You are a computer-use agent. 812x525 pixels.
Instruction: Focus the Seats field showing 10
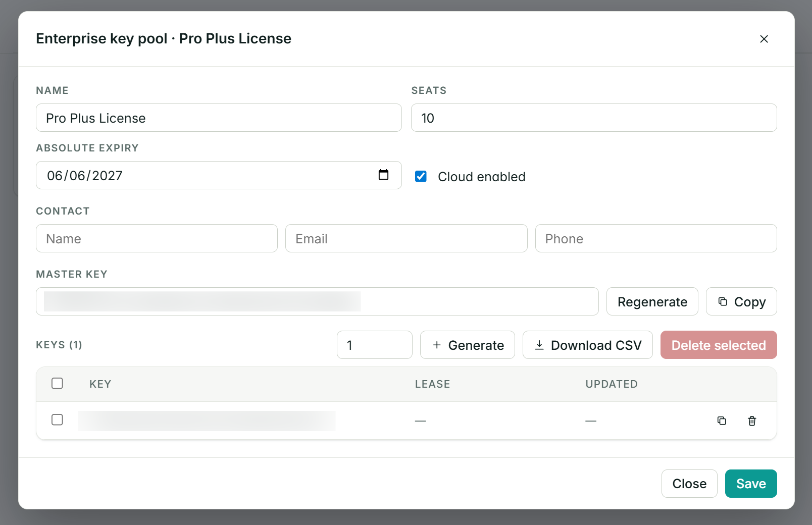(594, 118)
